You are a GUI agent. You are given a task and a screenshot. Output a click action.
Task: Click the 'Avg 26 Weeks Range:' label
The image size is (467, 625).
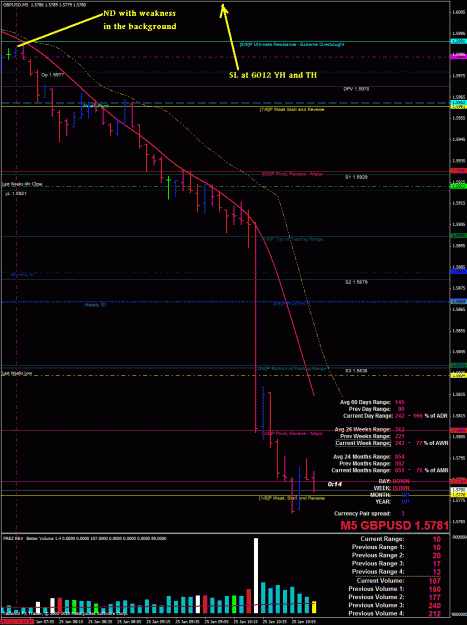point(363,429)
